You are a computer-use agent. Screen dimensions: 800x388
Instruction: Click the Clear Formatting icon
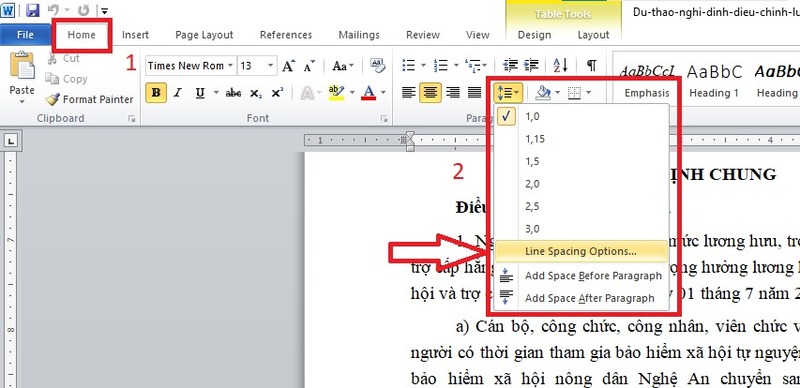click(378, 65)
